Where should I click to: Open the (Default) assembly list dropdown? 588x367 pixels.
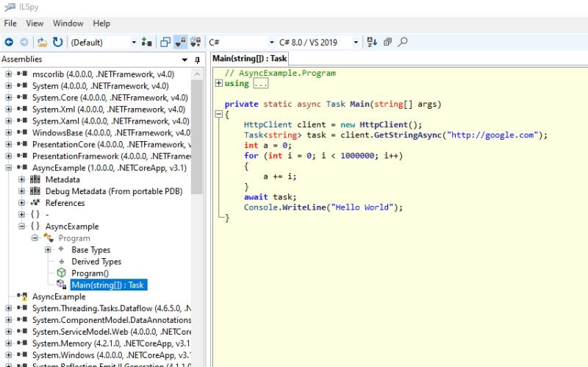tap(103, 43)
